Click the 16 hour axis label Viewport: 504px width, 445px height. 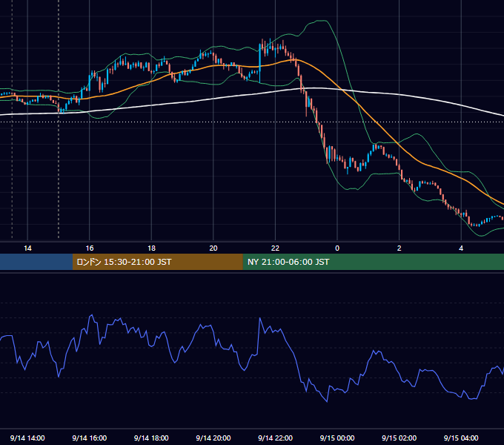pyautogui.click(x=90, y=248)
